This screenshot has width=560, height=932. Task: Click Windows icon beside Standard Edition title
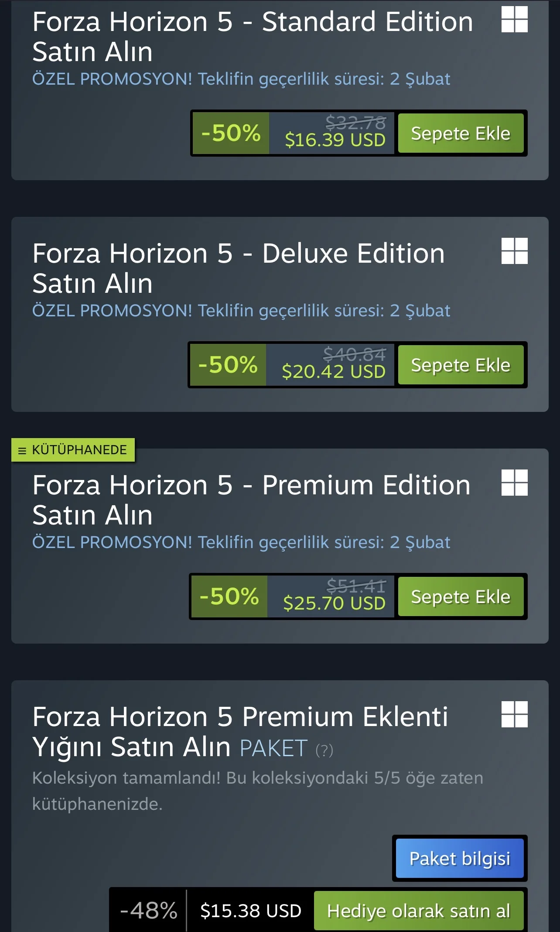(x=514, y=19)
